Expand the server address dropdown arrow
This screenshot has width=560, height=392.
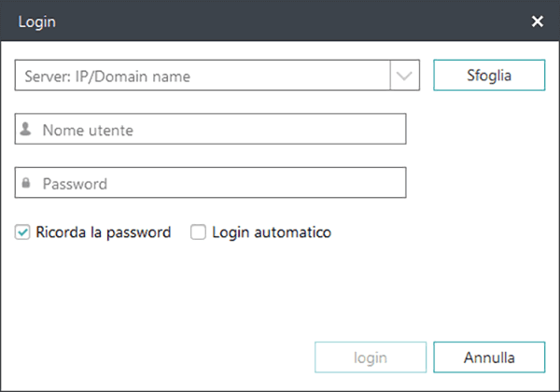405,76
